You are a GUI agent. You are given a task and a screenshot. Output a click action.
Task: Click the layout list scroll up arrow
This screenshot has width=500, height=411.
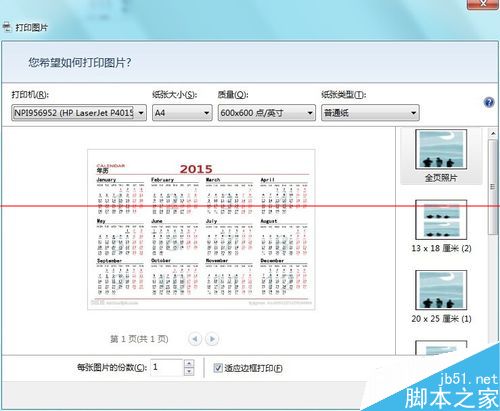tap(493, 134)
